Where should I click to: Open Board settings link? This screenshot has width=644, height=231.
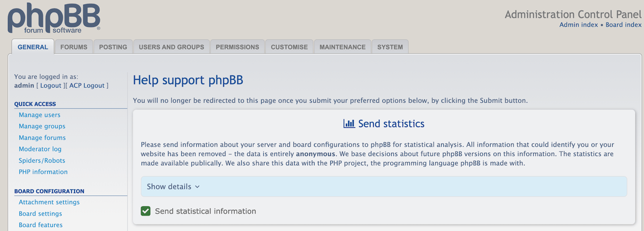[41, 214]
